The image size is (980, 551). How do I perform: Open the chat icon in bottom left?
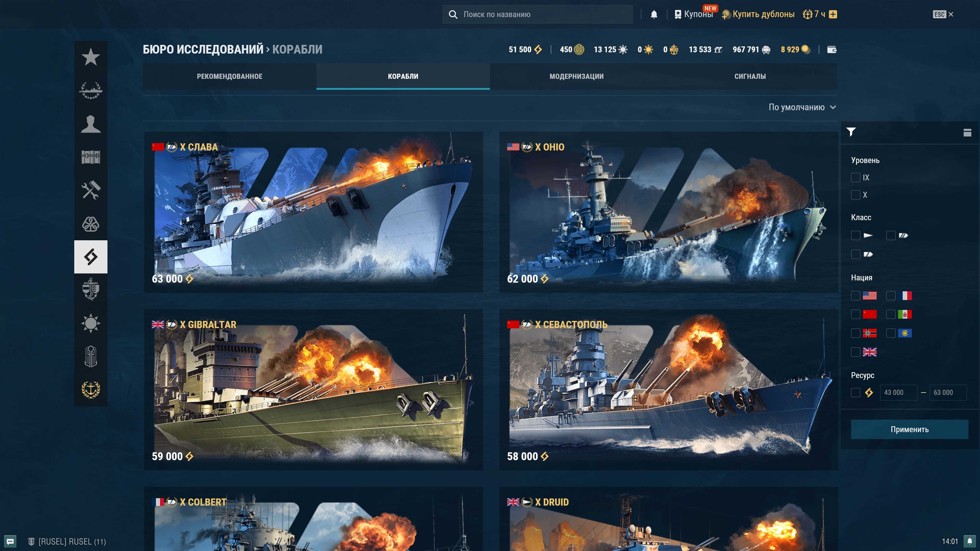(10, 541)
